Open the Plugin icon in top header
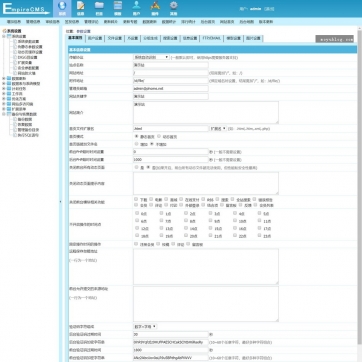Image resolution: width=362 pixels, height=362 pixels. 155,8
